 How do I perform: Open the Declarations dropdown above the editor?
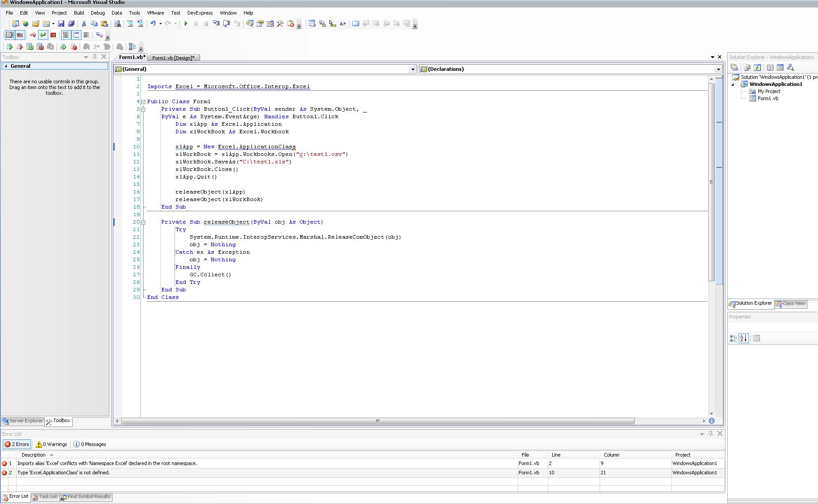pos(718,69)
